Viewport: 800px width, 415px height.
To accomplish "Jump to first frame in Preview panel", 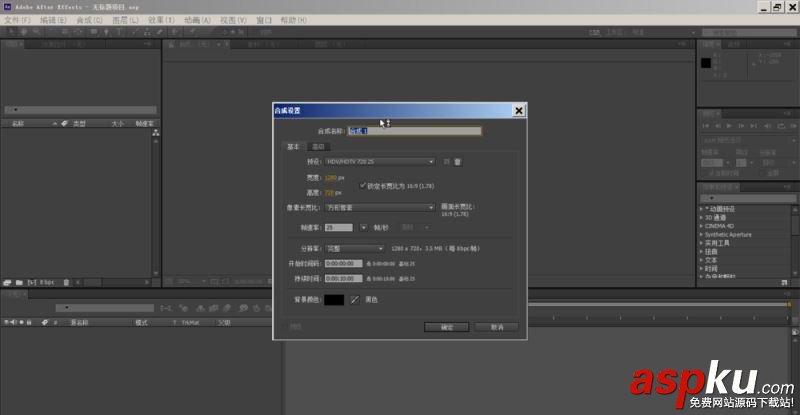I will 705,126.
